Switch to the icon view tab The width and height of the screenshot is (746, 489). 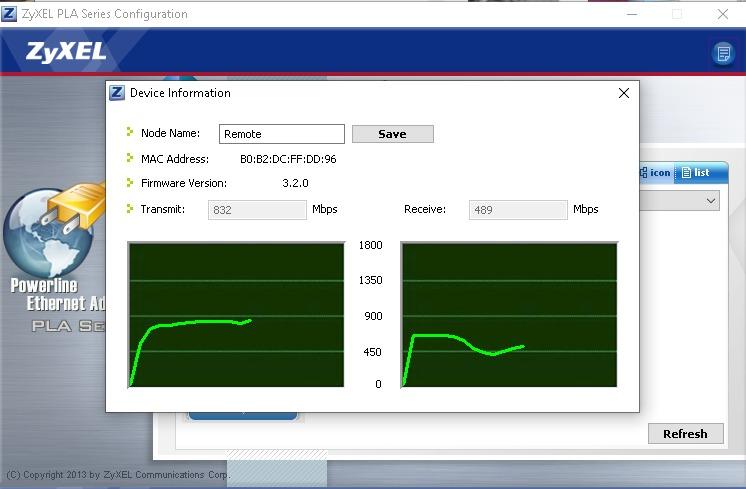(656, 173)
